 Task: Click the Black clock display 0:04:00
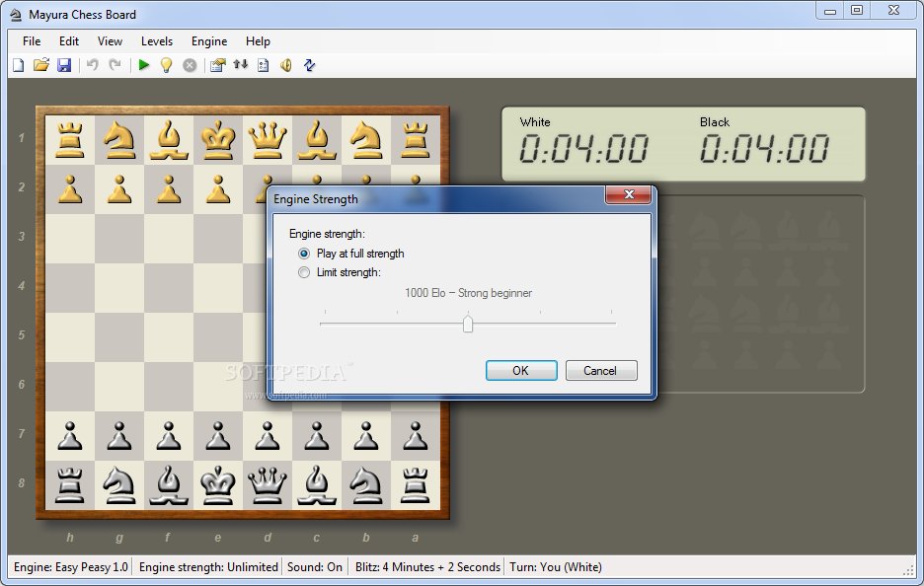[x=764, y=148]
